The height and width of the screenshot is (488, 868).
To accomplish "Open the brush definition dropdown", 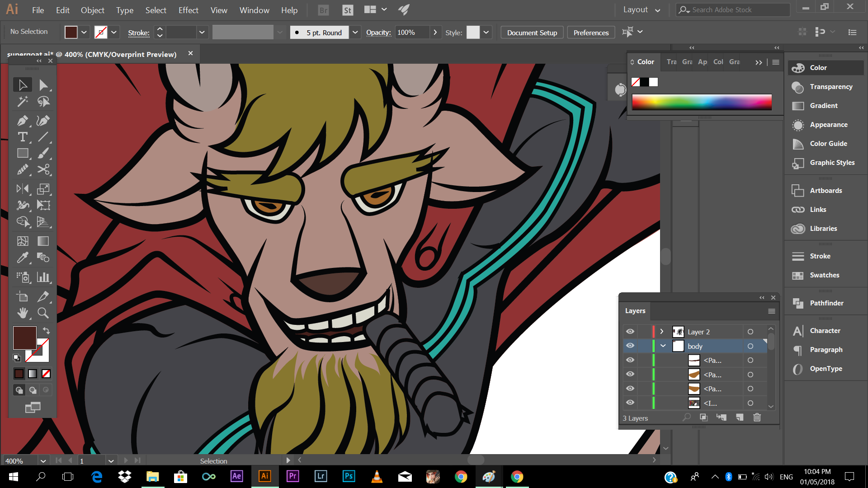I will point(355,33).
